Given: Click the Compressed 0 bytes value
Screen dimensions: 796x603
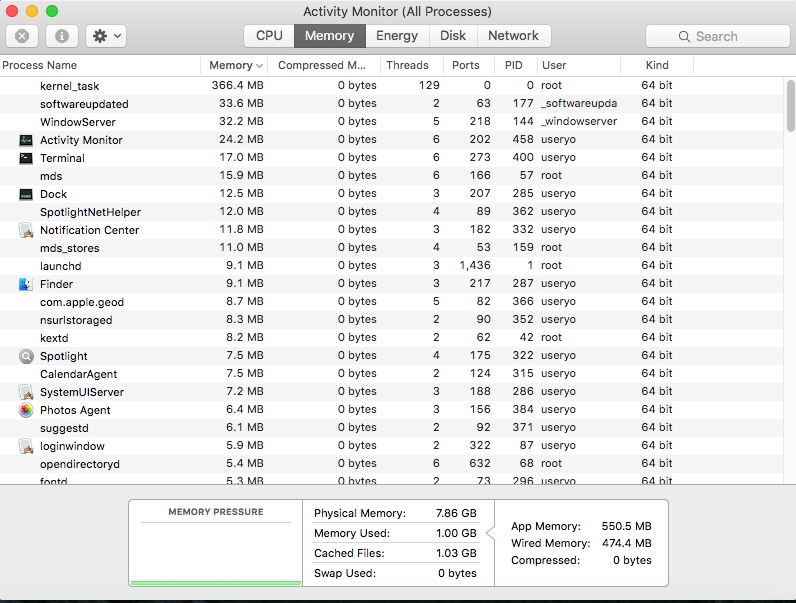Looking at the screenshot, I should pos(632,560).
